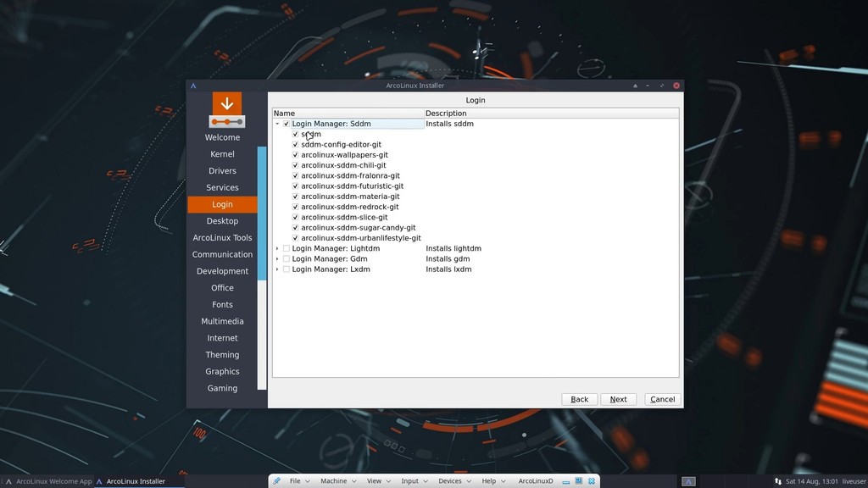Click the VirtualBox toolbar minimize icon
This screenshot has height=488, width=868.
coord(565,481)
